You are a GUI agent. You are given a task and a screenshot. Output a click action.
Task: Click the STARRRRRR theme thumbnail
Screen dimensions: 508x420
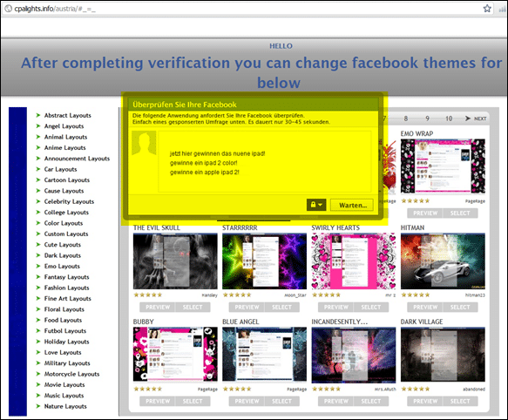point(264,261)
